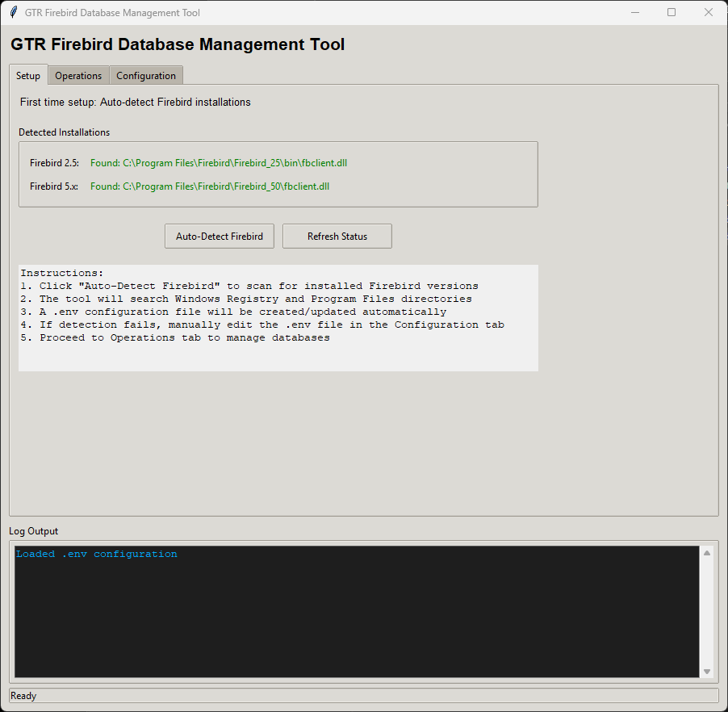Screen dimensions: 728x712
Task: Click the Firebird 2.5 label
Action: click(x=54, y=163)
